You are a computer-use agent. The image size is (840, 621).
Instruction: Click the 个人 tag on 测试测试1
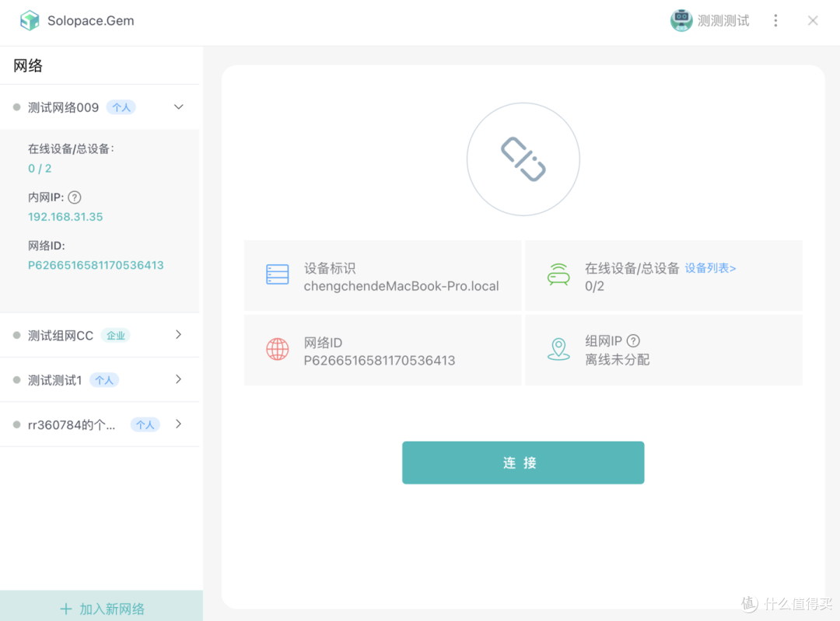pos(104,380)
